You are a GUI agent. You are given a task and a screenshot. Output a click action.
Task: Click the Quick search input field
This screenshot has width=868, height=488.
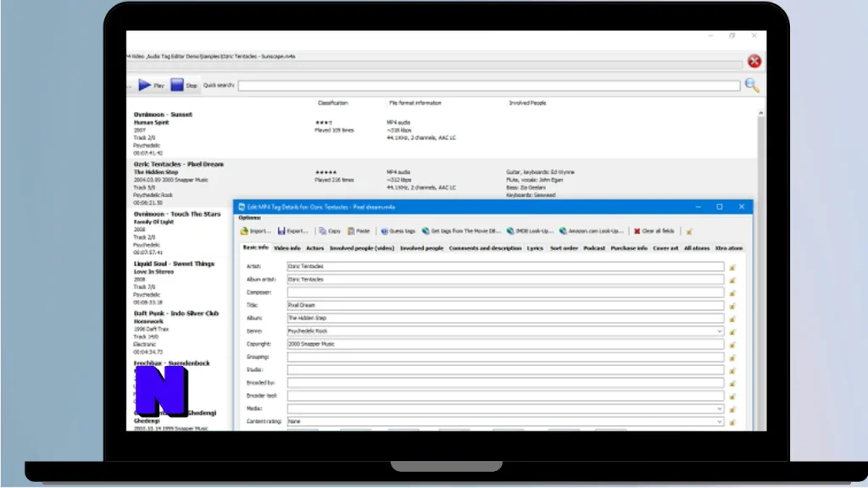(x=489, y=86)
